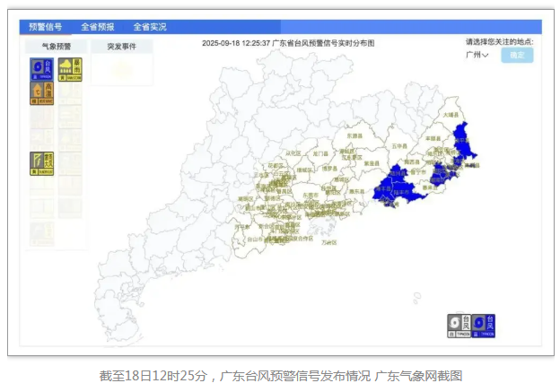Open the 全省实况 tab
Image resolution: width=560 pixels, height=392 pixels.
click(x=150, y=28)
